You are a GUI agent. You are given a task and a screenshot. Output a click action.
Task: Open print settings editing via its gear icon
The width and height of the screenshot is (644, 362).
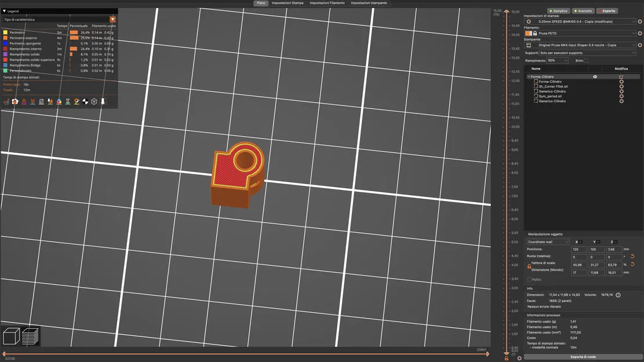click(x=639, y=21)
